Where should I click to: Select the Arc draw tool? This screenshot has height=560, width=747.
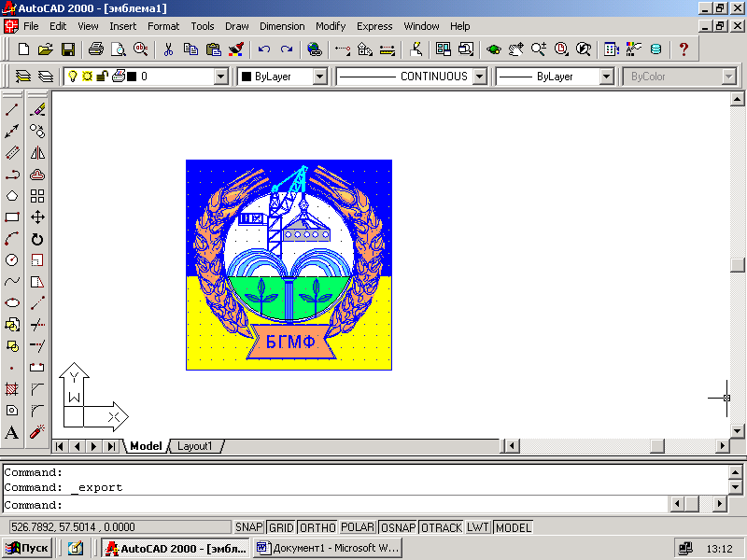tap(12, 239)
